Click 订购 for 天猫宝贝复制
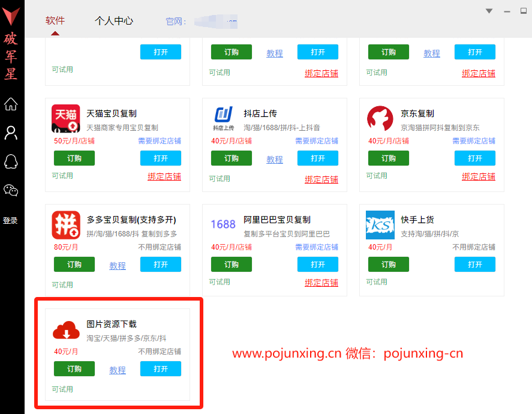This screenshot has height=414, width=532. tap(74, 158)
